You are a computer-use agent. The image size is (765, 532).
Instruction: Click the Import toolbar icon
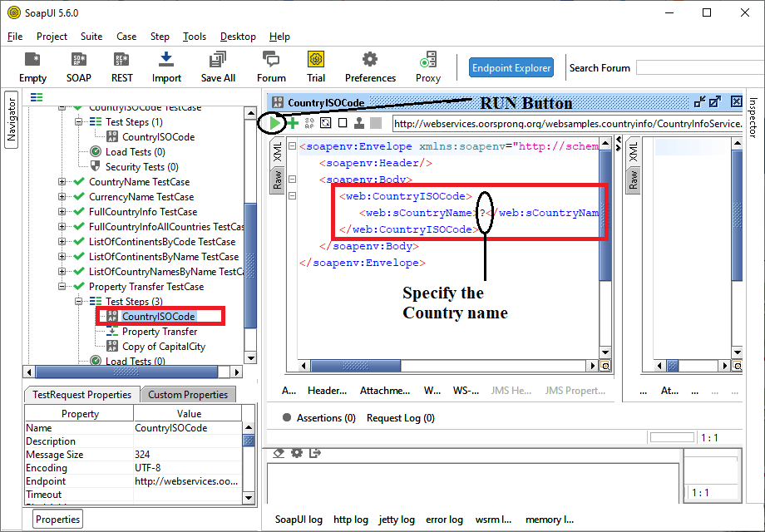click(166, 67)
